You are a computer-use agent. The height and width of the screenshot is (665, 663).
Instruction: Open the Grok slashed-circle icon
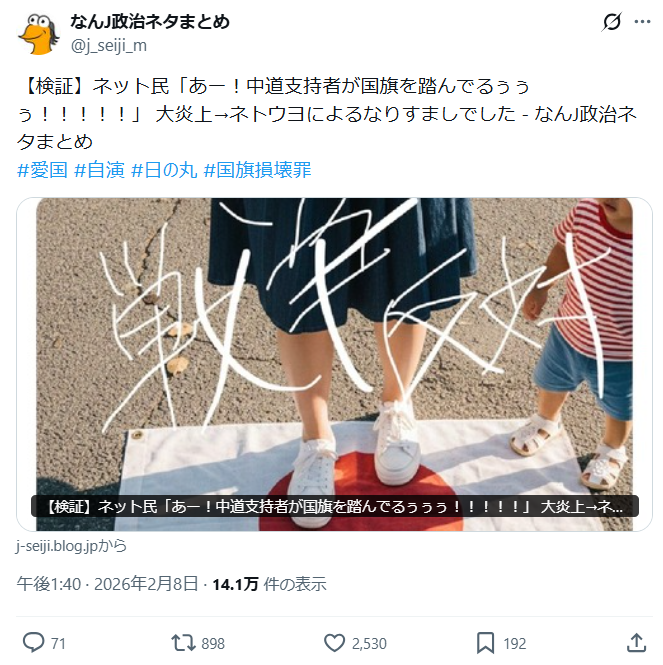pos(611,22)
